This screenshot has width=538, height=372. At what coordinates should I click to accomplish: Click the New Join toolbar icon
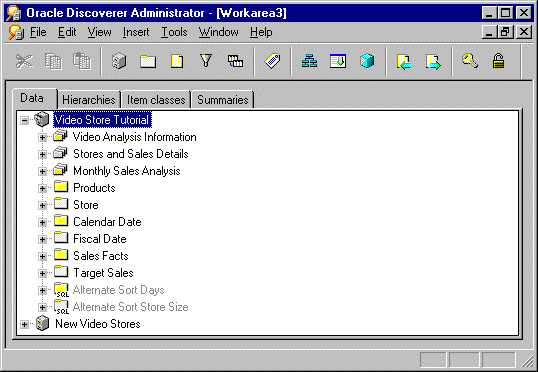point(235,61)
